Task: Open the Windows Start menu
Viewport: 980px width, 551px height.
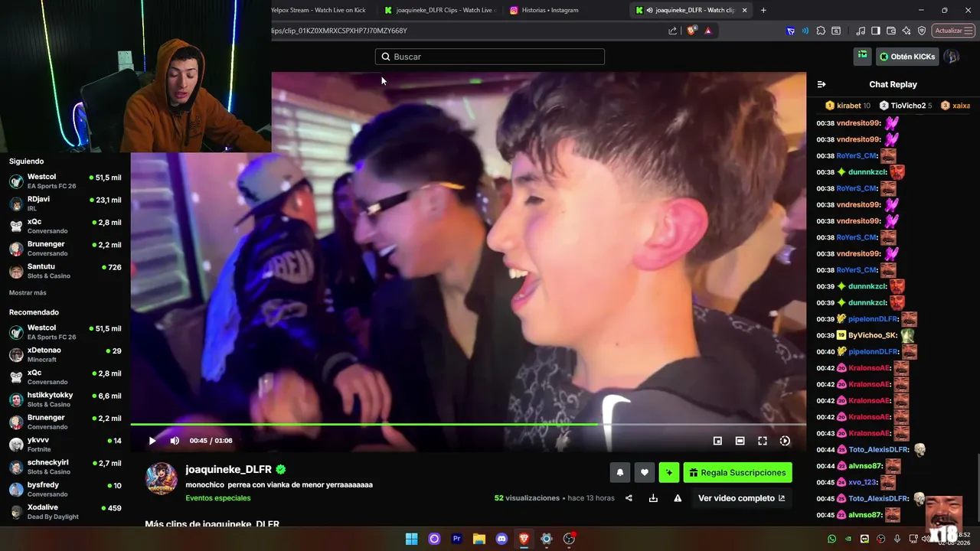Action: [x=412, y=539]
